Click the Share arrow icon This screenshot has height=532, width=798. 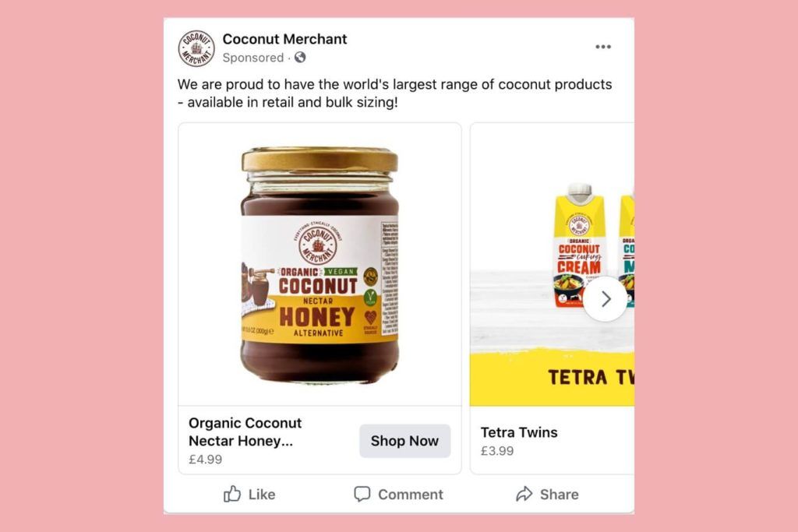(524, 494)
